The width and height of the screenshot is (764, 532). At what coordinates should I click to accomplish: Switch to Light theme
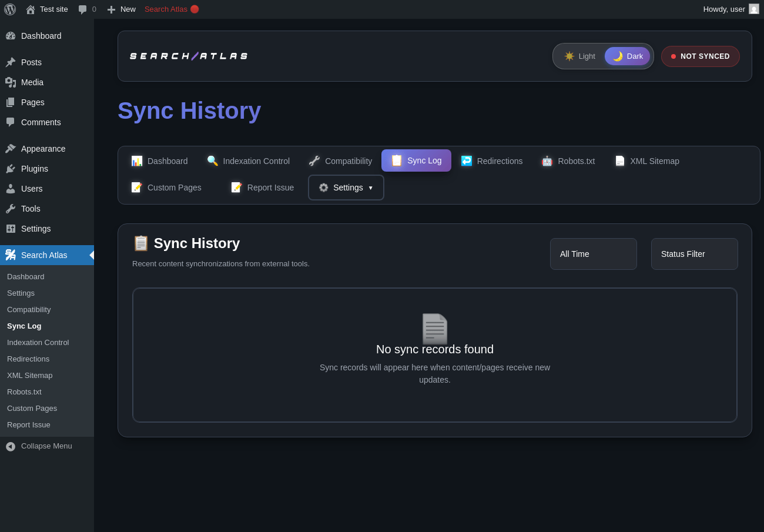579,56
